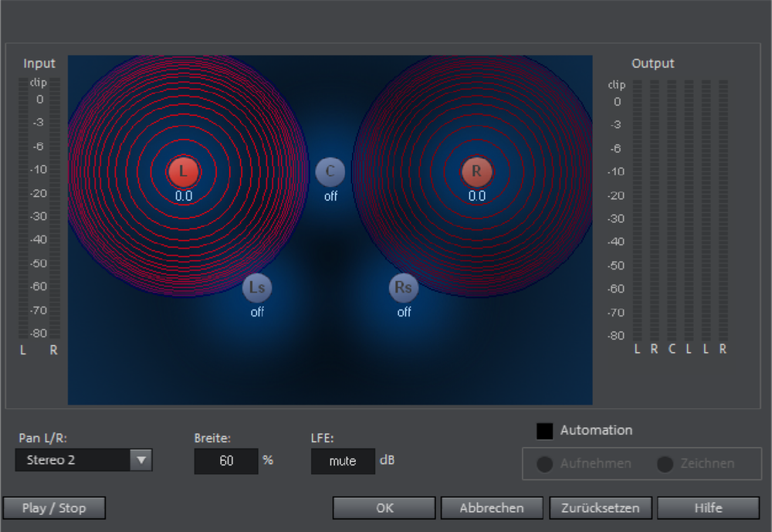Click the off label under Ls speaker
This screenshot has width=772, height=532.
pos(257,312)
